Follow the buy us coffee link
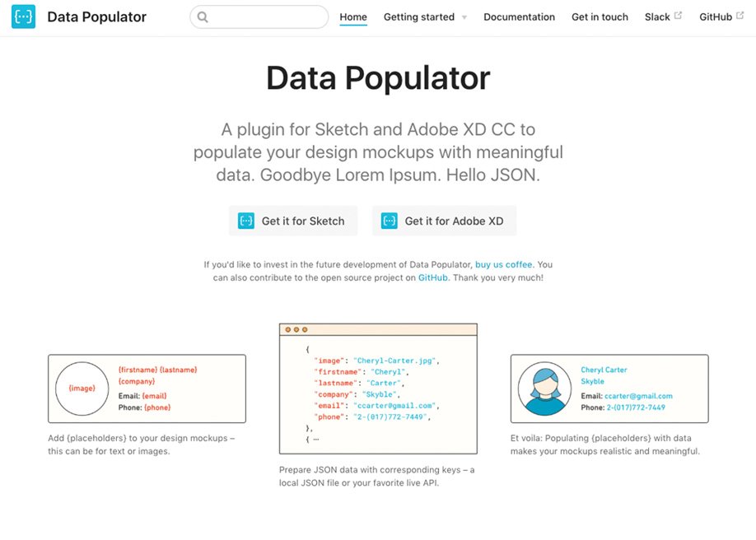 click(x=504, y=265)
